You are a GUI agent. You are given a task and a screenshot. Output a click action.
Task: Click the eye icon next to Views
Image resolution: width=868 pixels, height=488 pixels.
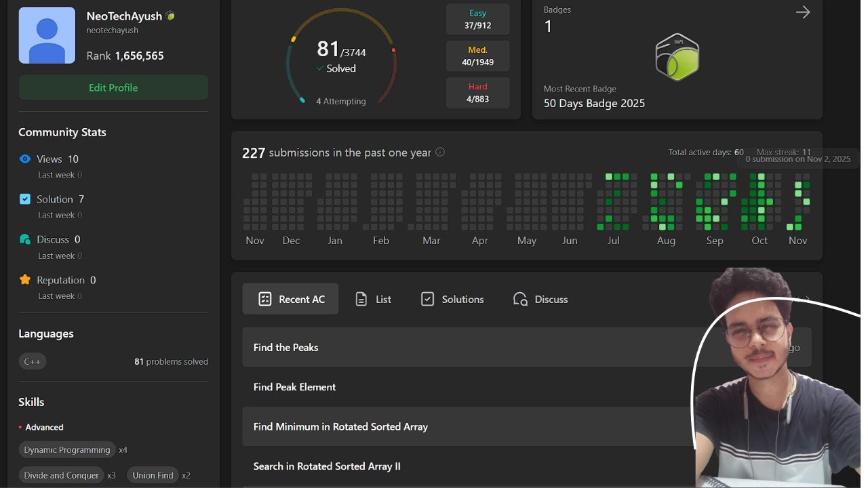click(25, 159)
